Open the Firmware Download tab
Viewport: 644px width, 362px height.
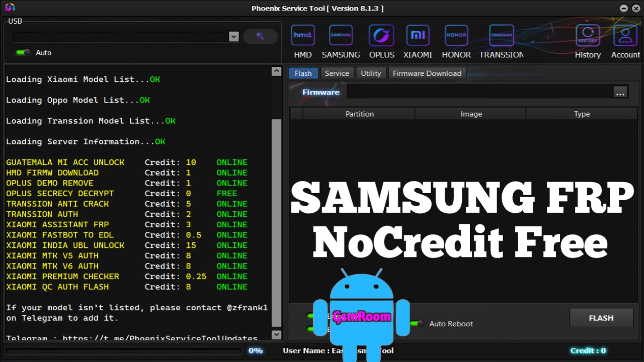point(427,73)
